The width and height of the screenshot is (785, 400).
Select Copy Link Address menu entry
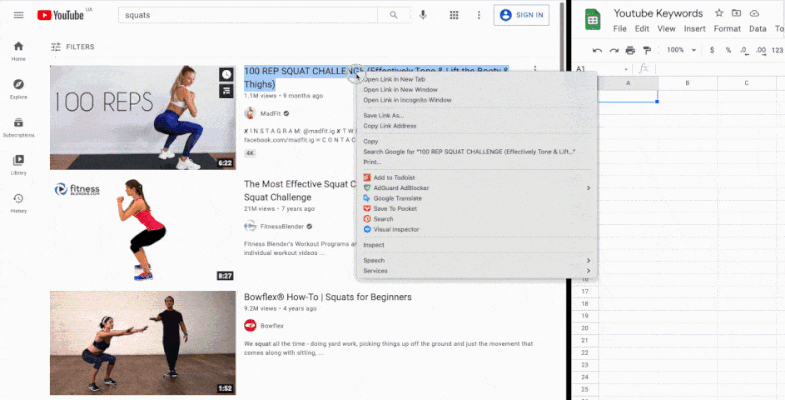click(x=390, y=126)
